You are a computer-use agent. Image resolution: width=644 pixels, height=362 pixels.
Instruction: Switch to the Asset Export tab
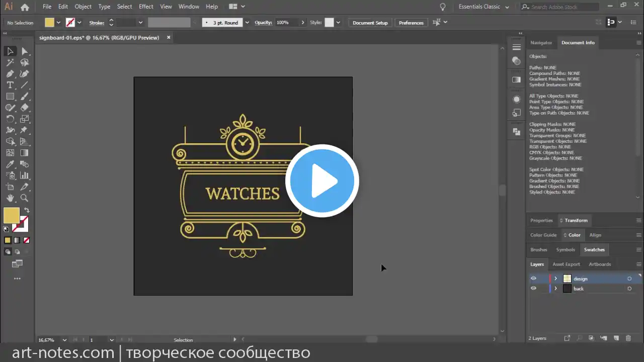566,264
